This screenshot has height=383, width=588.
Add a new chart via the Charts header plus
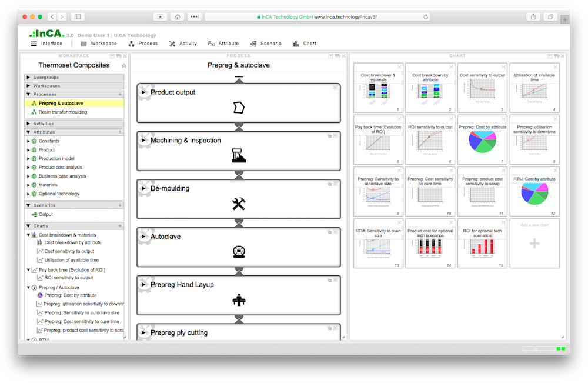[x=120, y=226]
